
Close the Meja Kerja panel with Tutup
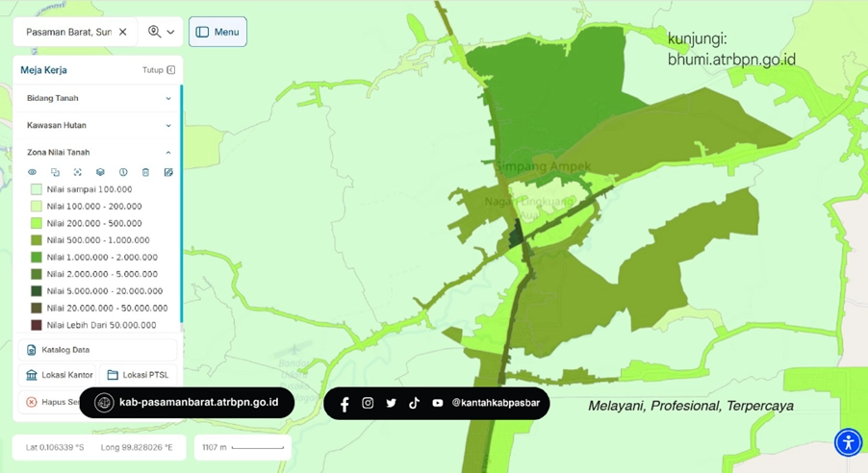158,70
